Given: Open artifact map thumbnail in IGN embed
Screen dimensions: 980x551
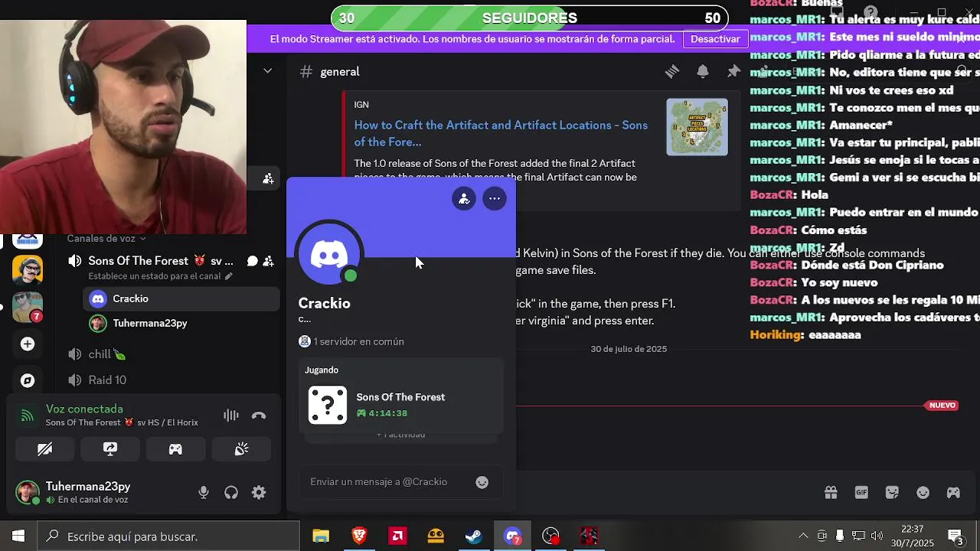Looking at the screenshot, I should (697, 127).
